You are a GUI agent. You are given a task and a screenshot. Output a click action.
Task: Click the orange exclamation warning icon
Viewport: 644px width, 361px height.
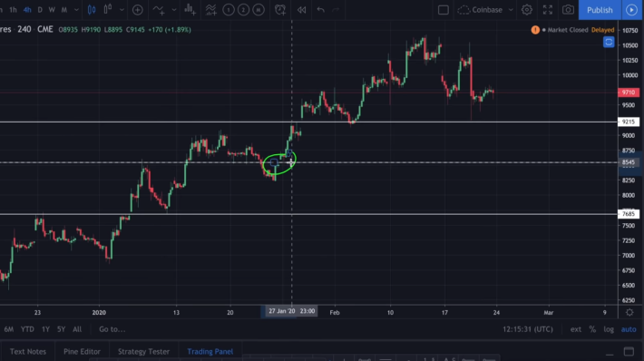(x=535, y=30)
